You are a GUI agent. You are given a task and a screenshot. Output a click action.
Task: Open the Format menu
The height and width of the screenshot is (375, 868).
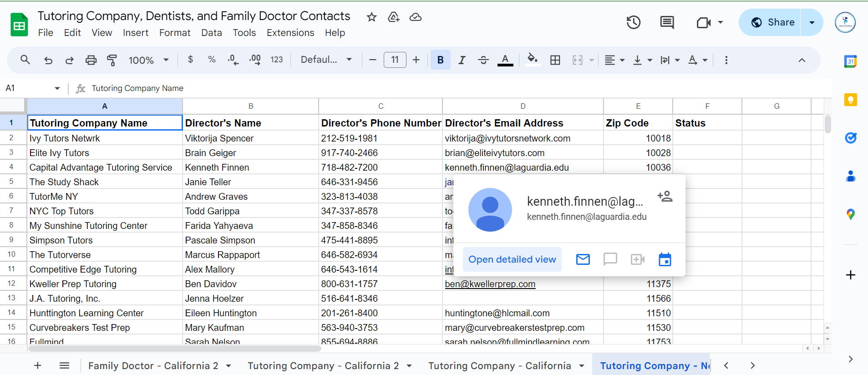(175, 33)
